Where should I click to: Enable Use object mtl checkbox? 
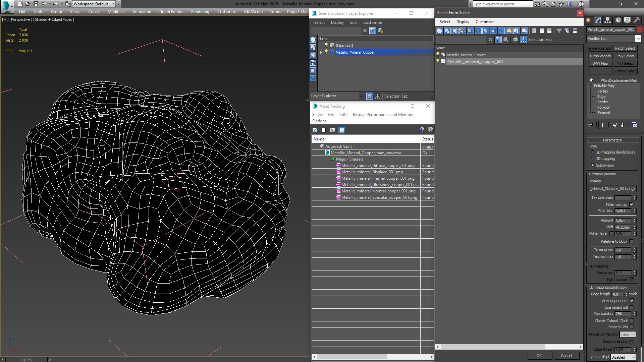pos(632,307)
